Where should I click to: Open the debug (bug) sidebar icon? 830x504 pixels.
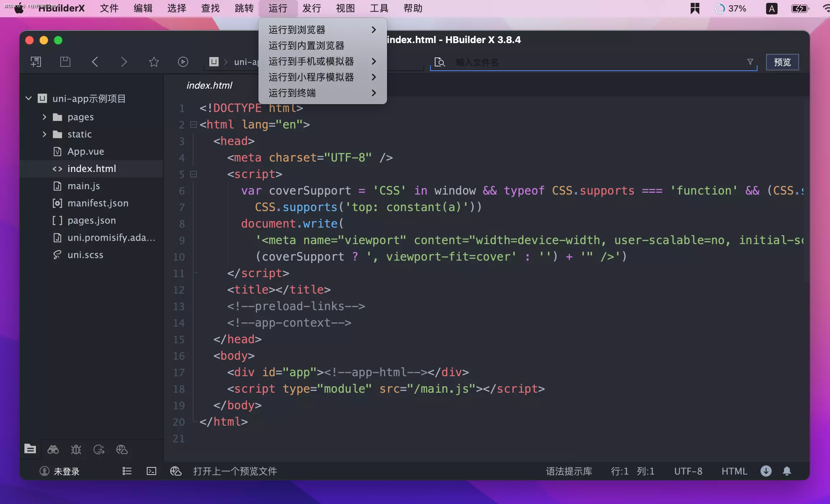(76, 449)
